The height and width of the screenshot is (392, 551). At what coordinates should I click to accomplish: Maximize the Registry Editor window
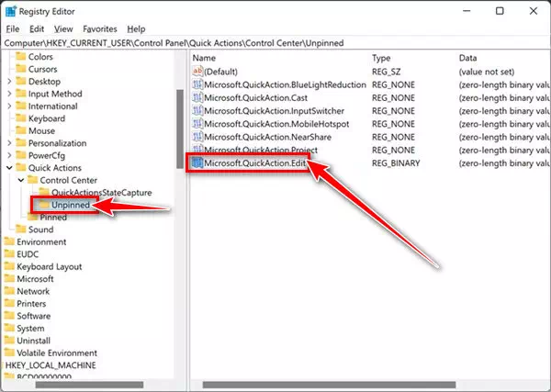(500, 11)
